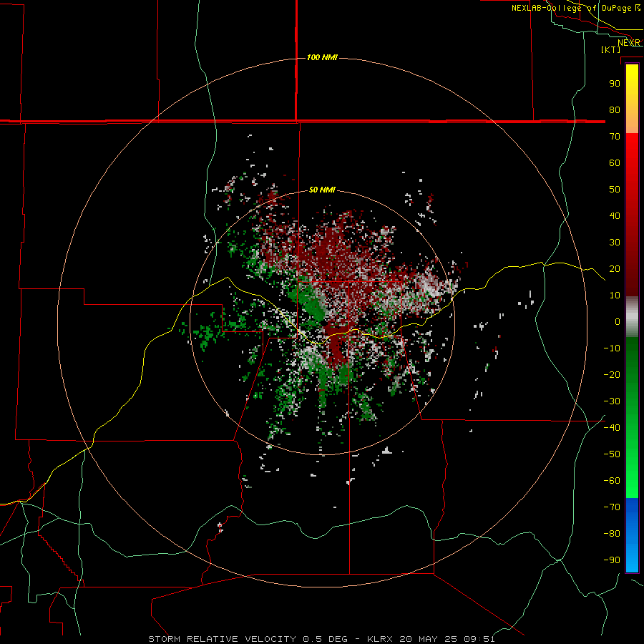Click the gray zero-velocity segment of color bar

632,317
